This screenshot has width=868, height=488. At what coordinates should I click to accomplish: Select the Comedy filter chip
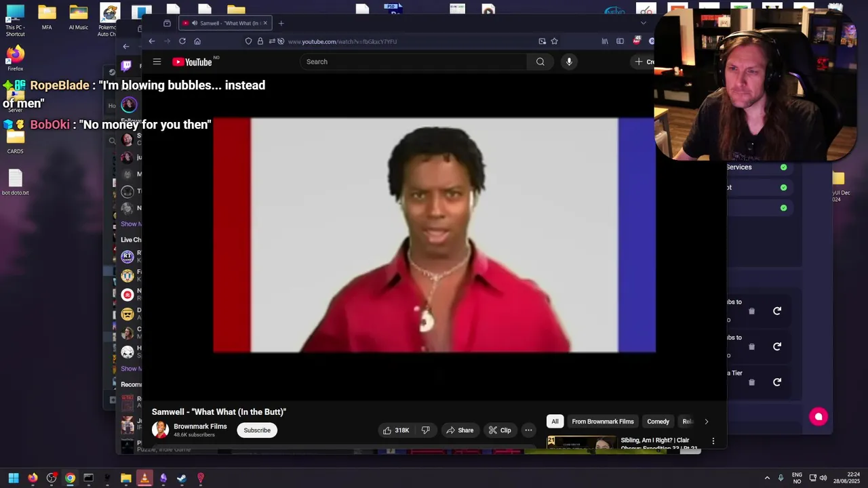[x=658, y=422]
